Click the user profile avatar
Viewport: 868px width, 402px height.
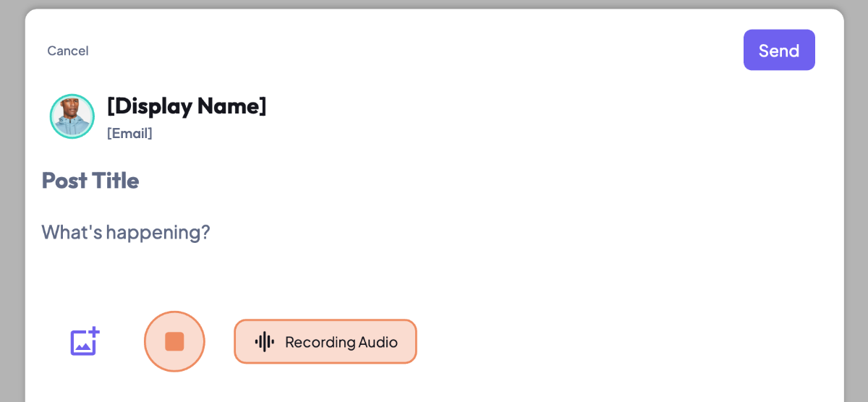click(72, 116)
